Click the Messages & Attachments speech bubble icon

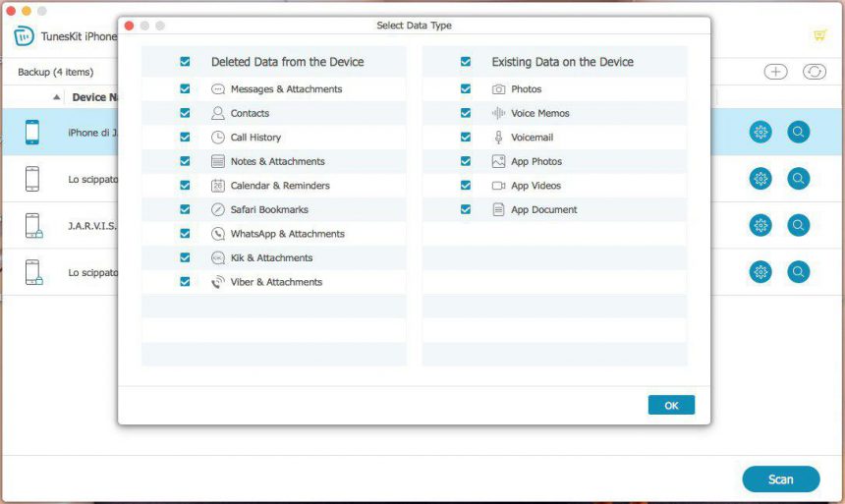tap(218, 89)
